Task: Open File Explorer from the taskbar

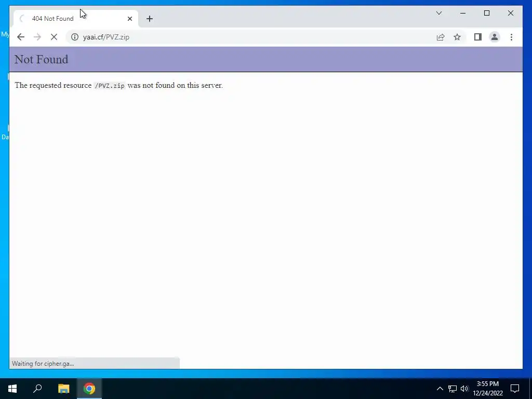Action: pyautogui.click(x=63, y=389)
